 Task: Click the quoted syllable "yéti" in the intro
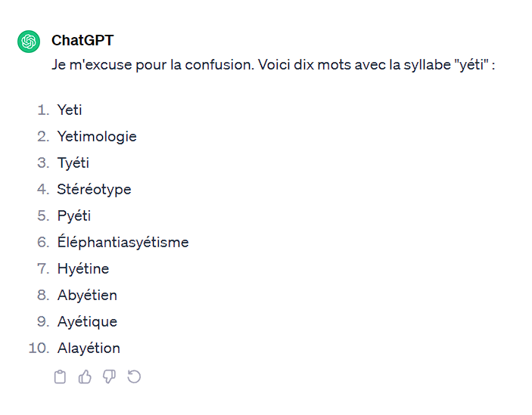tap(465, 64)
